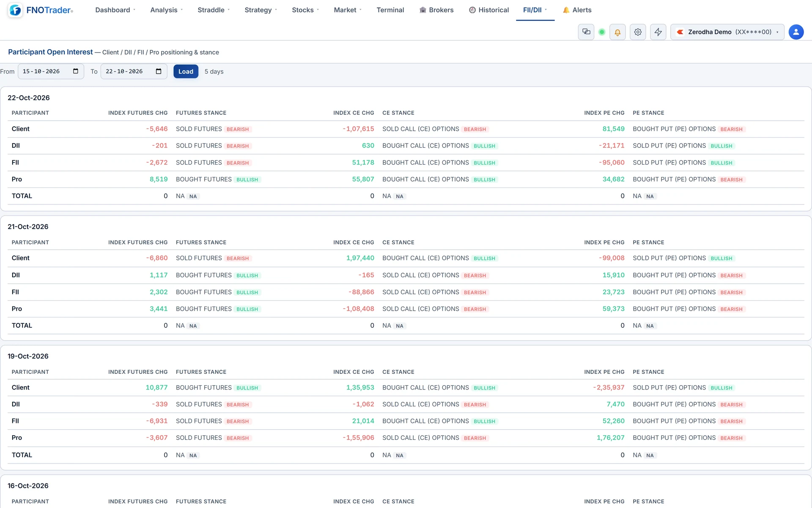Image resolution: width=812 pixels, height=508 pixels.
Task: Open the Historical page
Action: [489, 10]
